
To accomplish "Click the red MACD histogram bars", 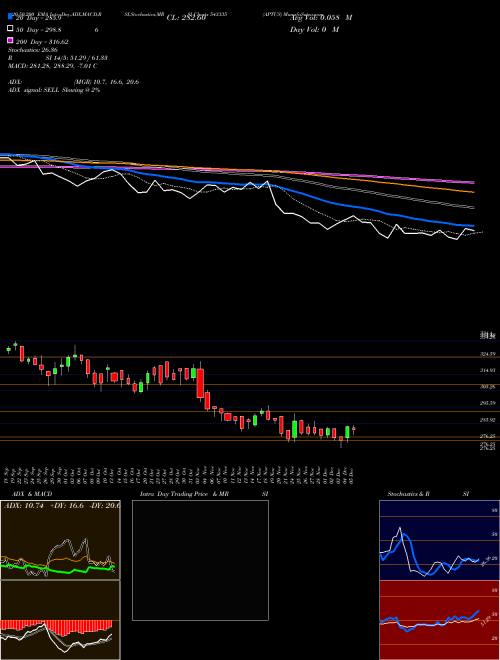I will [x=56, y=627].
